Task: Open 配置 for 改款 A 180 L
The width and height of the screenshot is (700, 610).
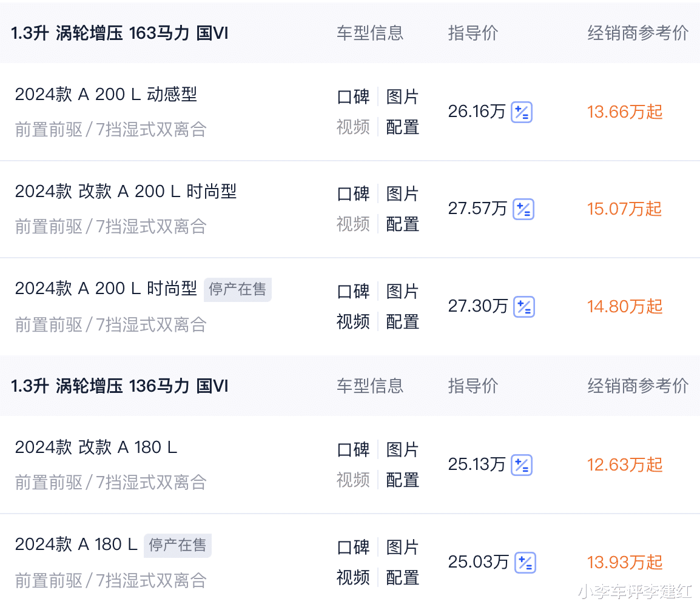Action: click(402, 480)
